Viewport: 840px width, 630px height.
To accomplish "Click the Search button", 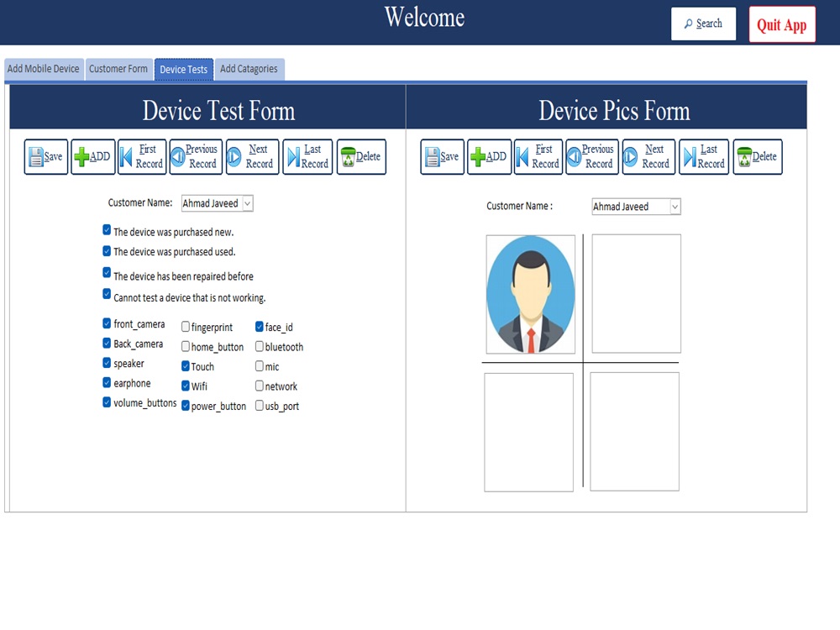I will (x=703, y=24).
